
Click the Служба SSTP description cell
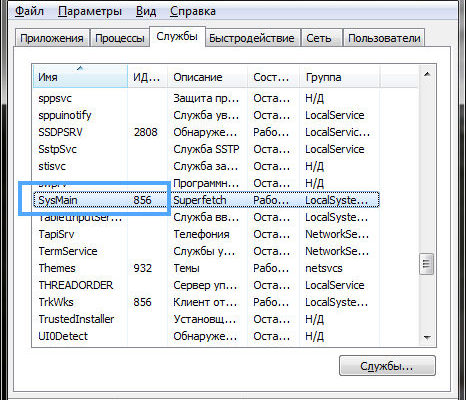click(x=206, y=149)
